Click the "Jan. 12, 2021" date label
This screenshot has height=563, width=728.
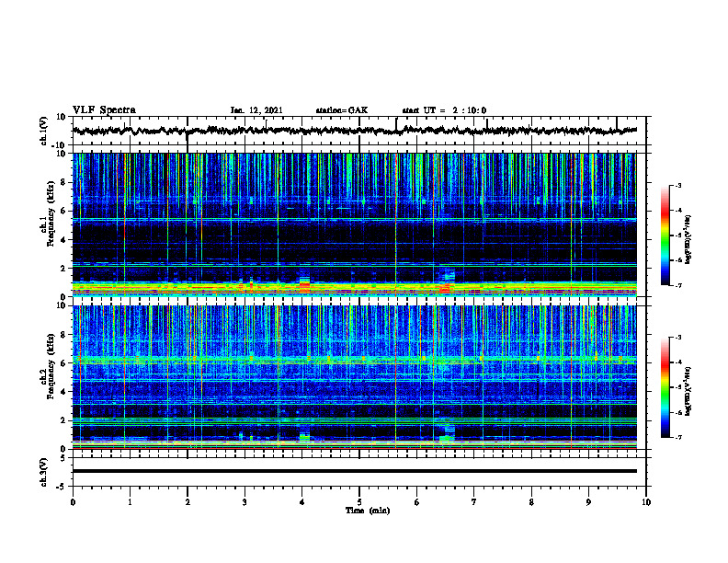point(256,110)
